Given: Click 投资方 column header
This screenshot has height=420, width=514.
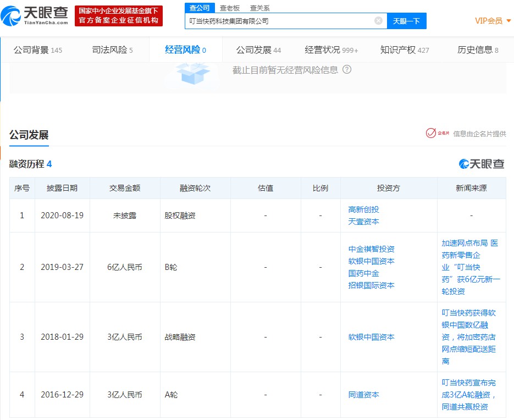Looking at the screenshot, I should pyautogui.click(x=389, y=188).
